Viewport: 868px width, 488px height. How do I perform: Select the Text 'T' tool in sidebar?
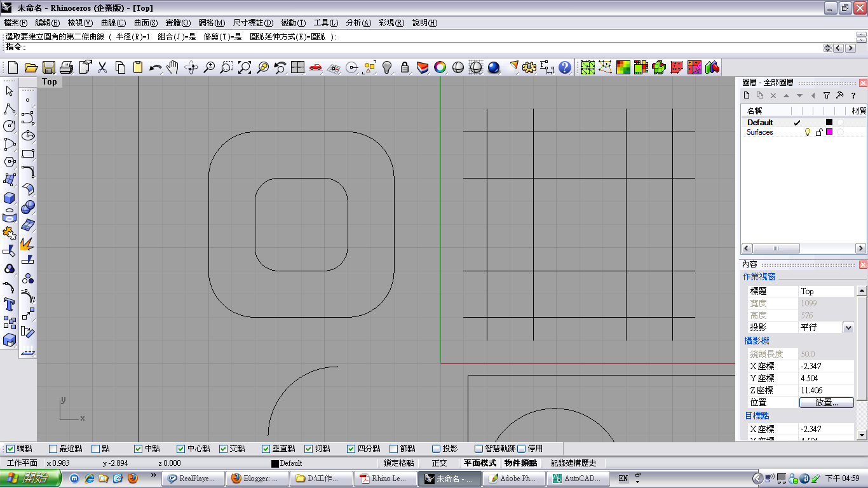[x=10, y=304]
